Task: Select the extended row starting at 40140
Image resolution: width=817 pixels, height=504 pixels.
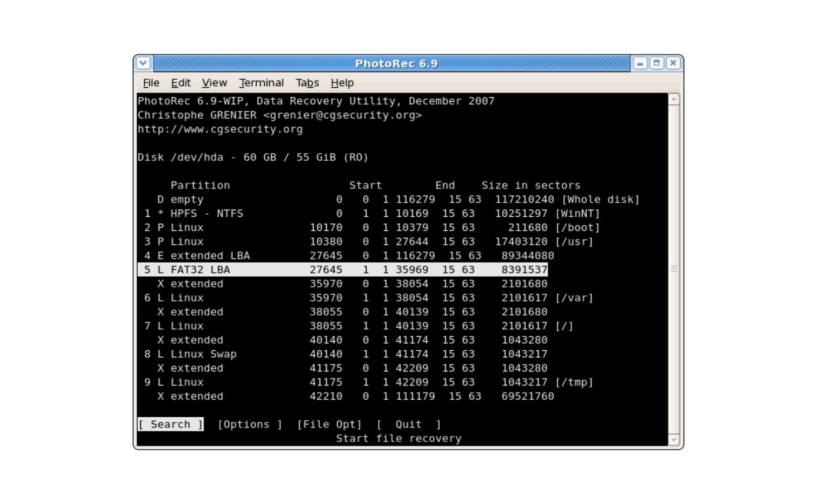Action: pos(353,340)
